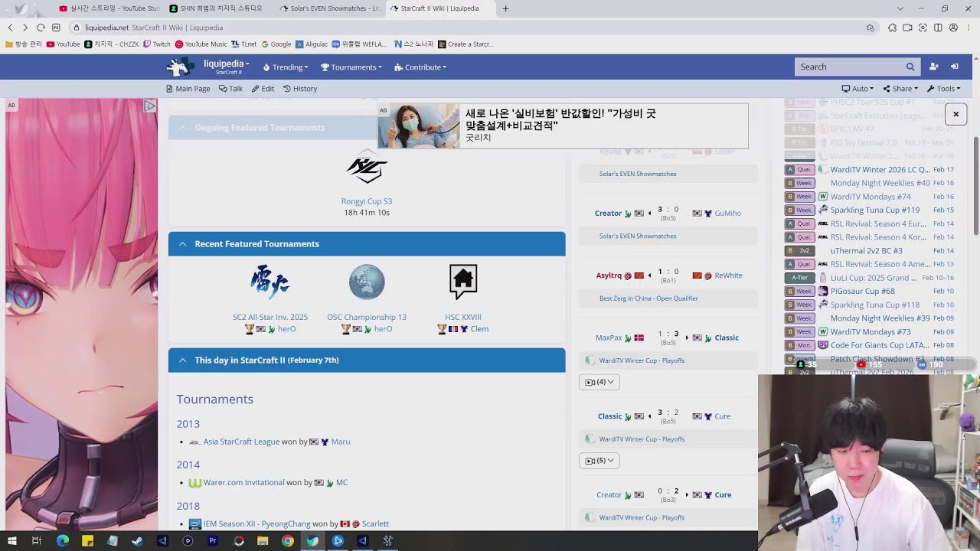
Task: Open the Tournaments menu
Action: click(351, 67)
